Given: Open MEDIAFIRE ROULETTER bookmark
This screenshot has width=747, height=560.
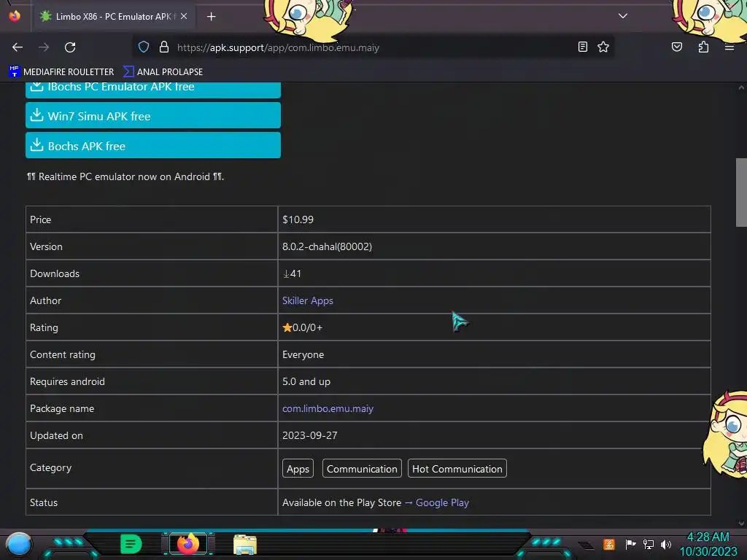Looking at the screenshot, I should pos(61,72).
